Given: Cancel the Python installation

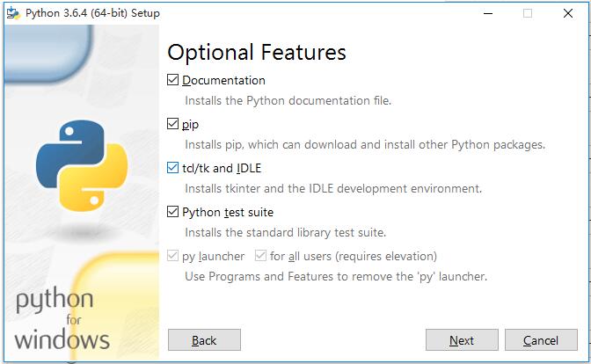Looking at the screenshot, I should (x=540, y=340).
